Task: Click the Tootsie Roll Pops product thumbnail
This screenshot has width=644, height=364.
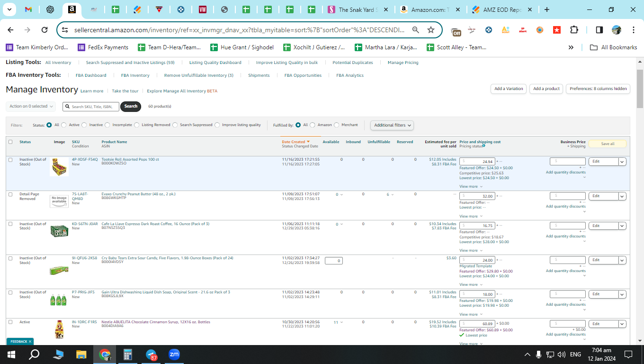Action: 59,167
